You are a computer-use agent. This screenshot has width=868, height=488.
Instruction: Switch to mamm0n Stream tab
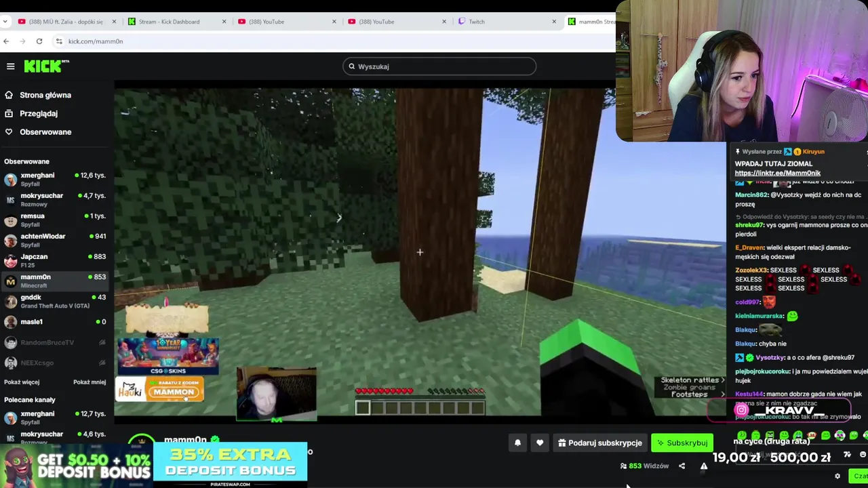590,22
